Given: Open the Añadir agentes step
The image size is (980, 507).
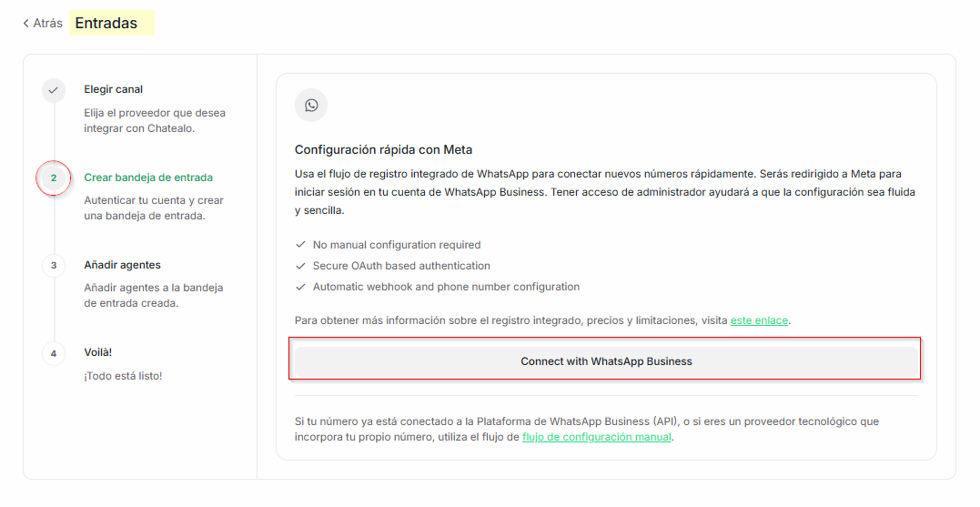Looking at the screenshot, I should tap(123, 265).
